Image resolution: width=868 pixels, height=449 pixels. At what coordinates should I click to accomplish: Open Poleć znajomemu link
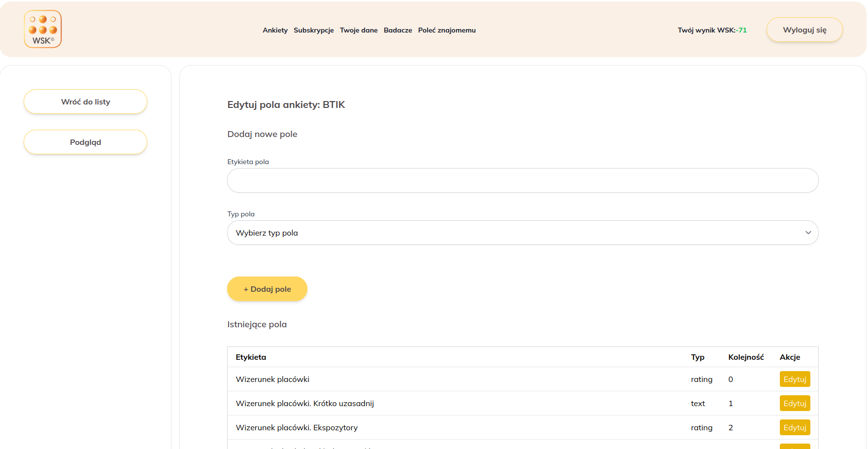(x=447, y=30)
